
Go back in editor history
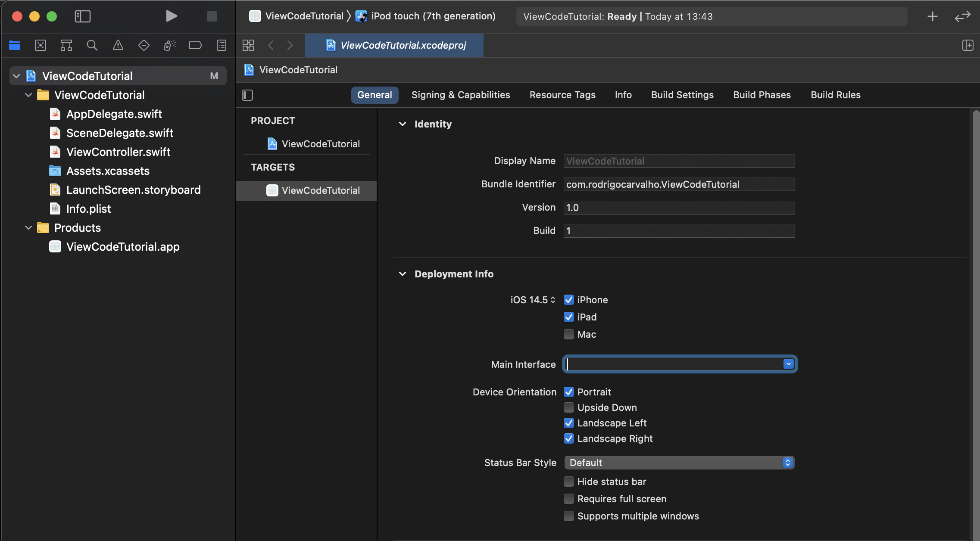point(271,45)
